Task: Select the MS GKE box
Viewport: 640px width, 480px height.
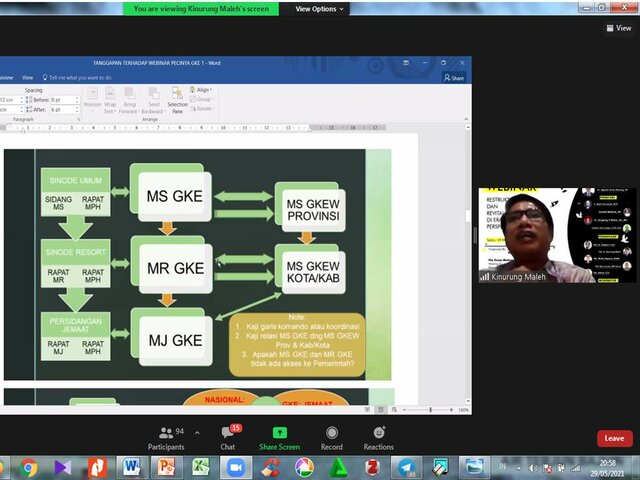Action: (x=175, y=196)
